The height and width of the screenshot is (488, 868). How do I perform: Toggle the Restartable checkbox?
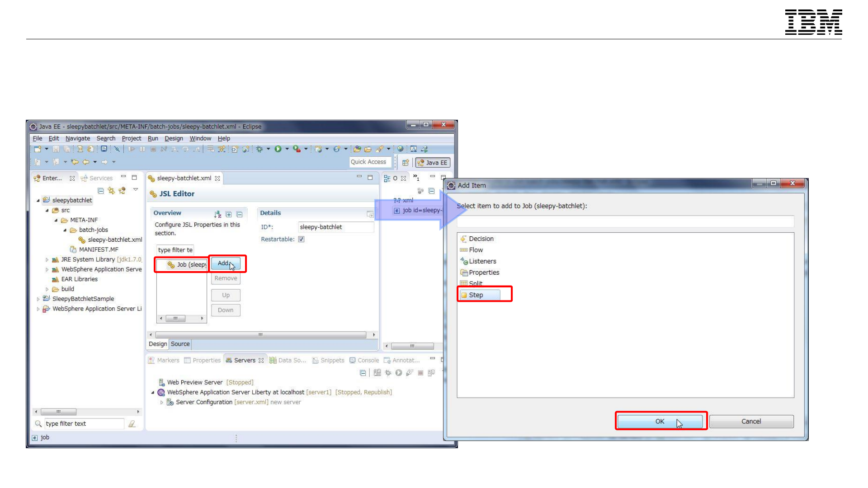[302, 239]
